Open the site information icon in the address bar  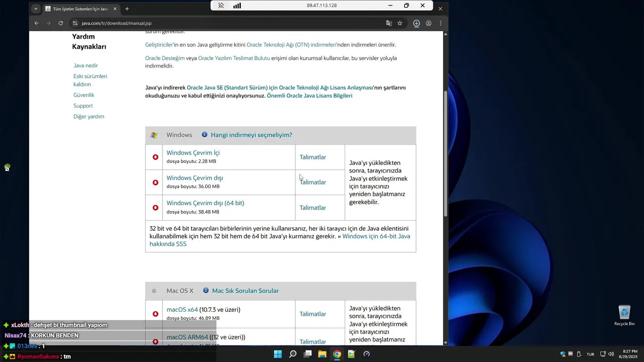coord(75,23)
